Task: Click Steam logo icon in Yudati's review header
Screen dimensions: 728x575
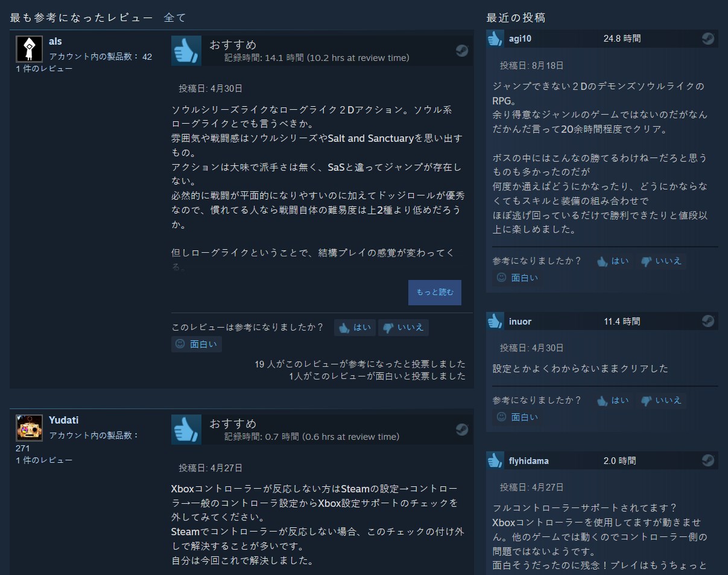Action: [x=462, y=430]
